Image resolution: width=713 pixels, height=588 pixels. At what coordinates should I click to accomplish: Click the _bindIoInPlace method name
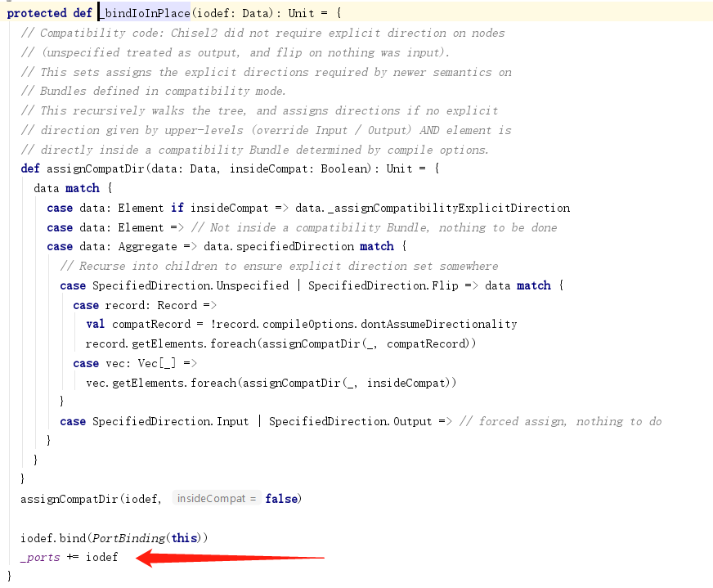tap(145, 13)
